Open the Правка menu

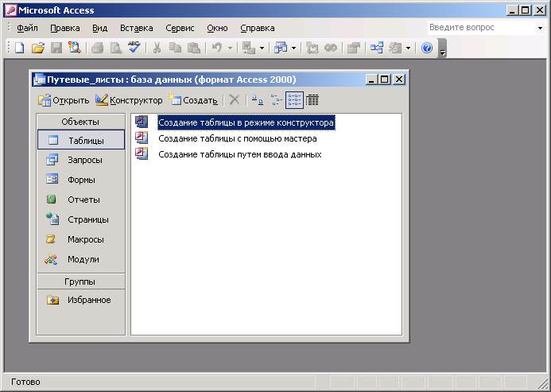[65, 28]
